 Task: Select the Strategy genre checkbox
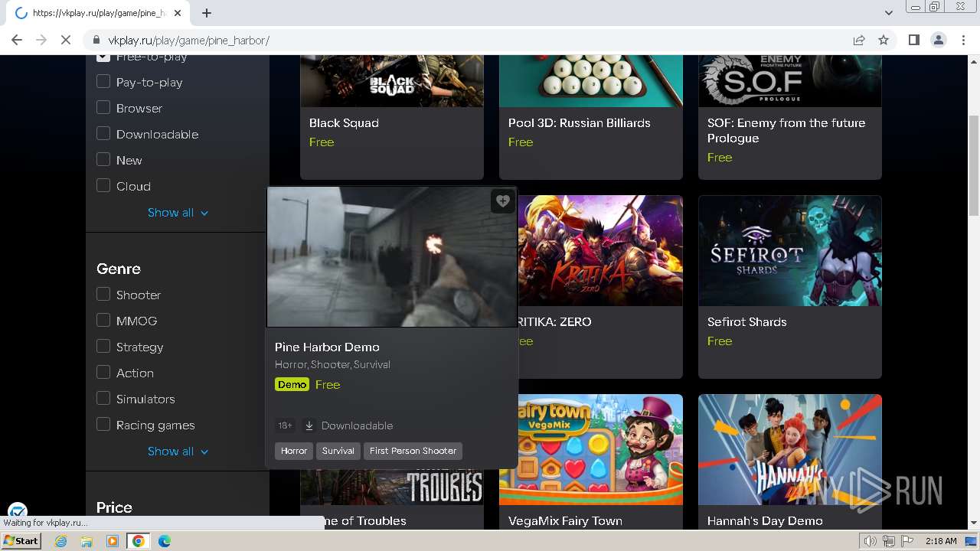[x=103, y=347]
